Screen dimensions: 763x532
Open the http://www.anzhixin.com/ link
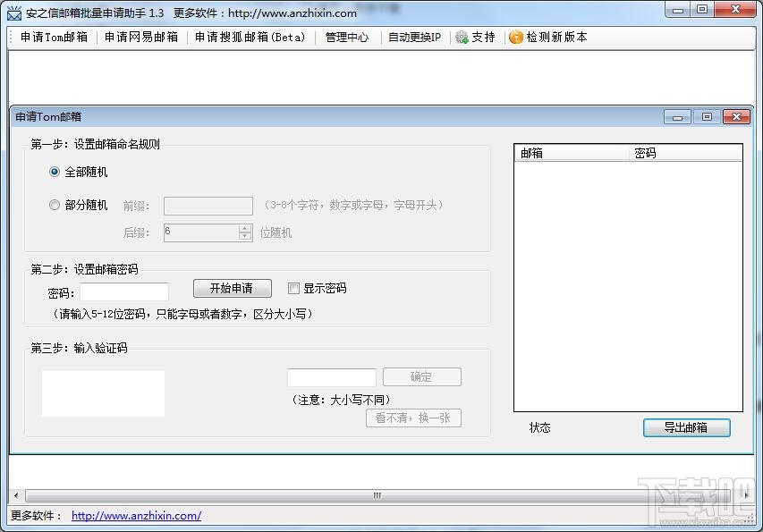(x=136, y=516)
